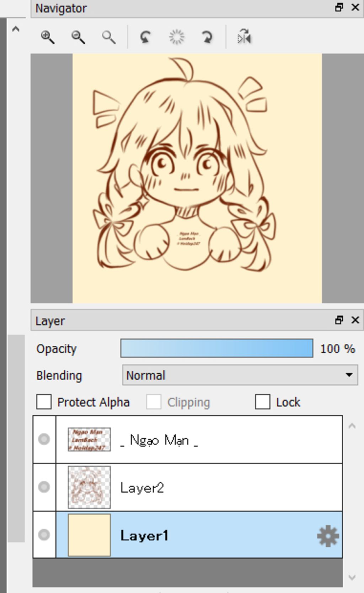
Task: Click the 100 % opacity value
Action: [x=338, y=349]
